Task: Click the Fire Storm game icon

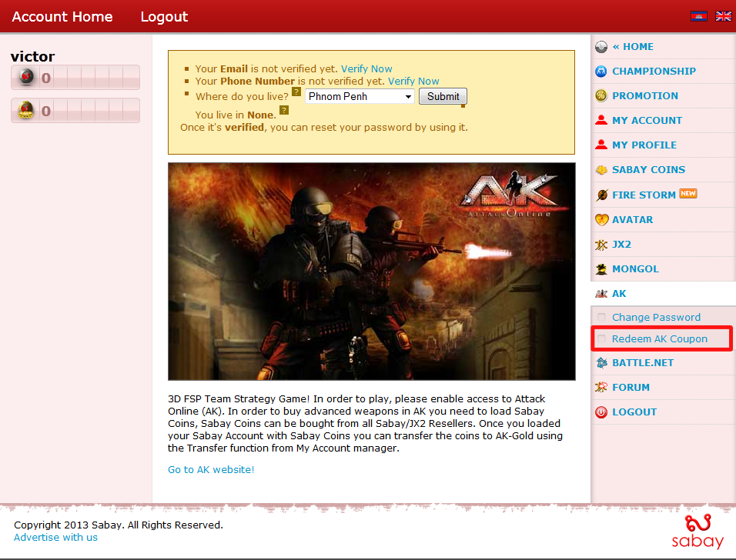Action: click(601, 195)
